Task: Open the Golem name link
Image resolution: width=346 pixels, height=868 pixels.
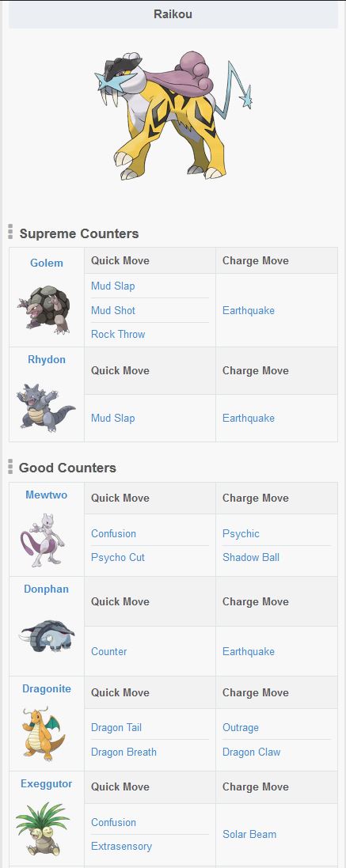Action: coord(47,263)
